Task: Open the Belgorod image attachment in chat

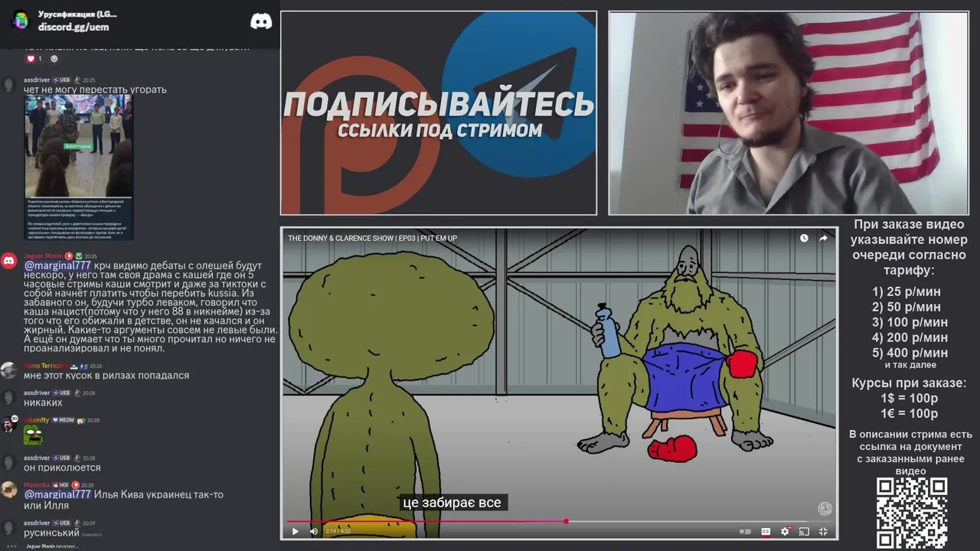Action: (x=79, y=166)
